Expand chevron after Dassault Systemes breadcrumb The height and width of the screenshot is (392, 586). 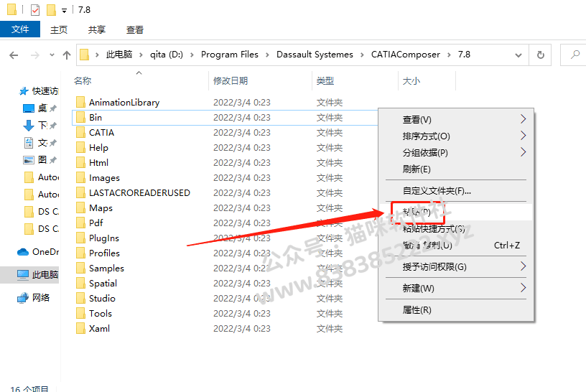tap(362, 55)
